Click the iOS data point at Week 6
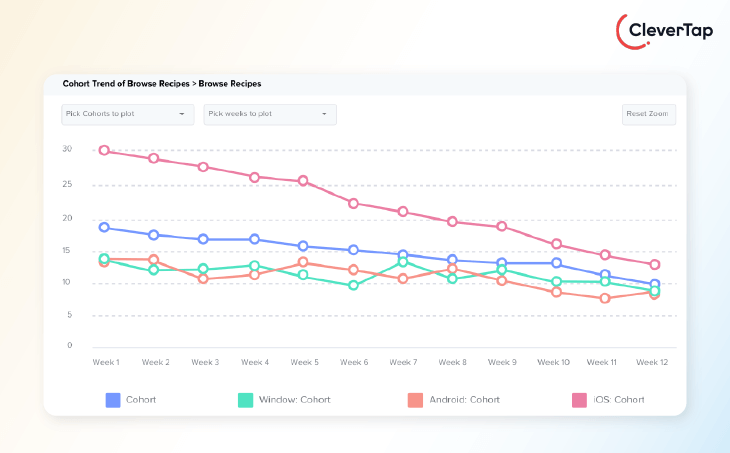This screenshot has height=453, width=730. tap(354, 203)
